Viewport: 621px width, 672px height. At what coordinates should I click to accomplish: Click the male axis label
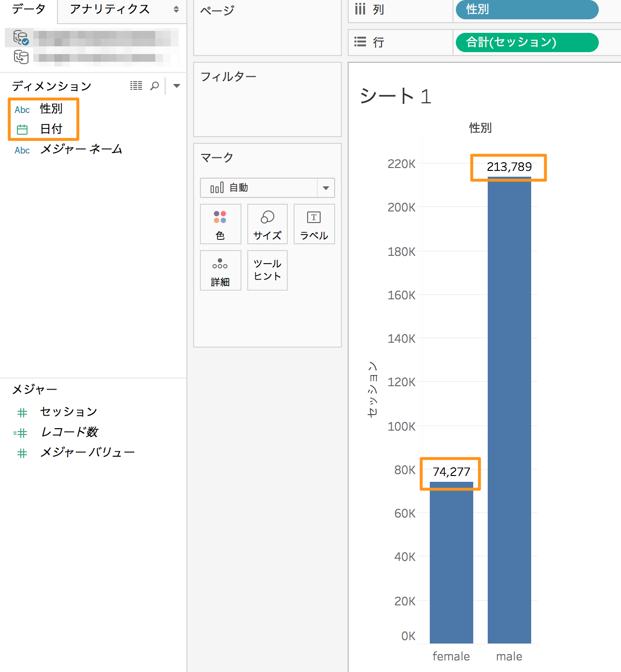(x=509, y=657)
